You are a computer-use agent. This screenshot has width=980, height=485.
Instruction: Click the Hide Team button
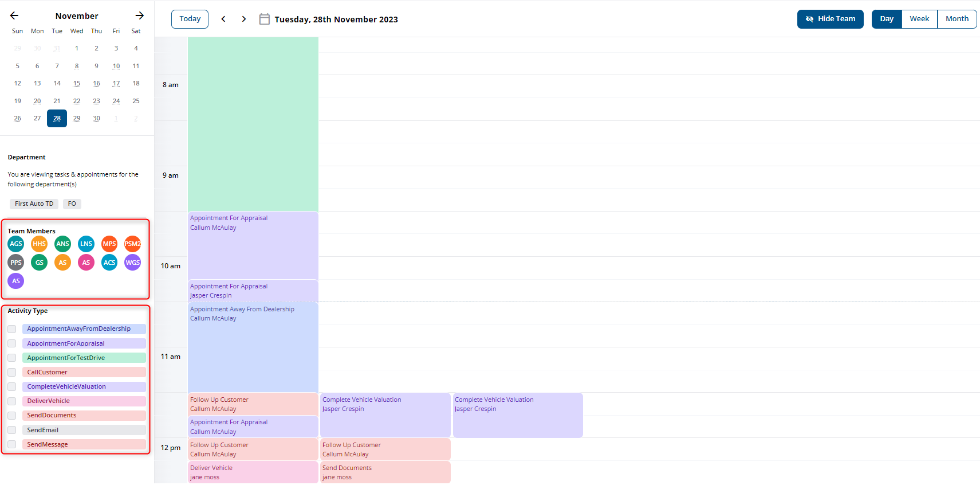(x=831, y=19)
